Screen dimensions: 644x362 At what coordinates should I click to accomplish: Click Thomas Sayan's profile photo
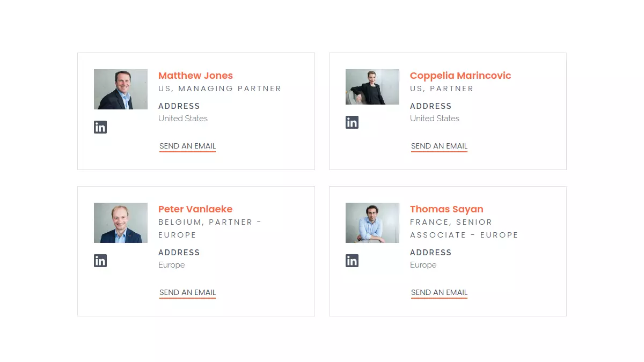click(x=372, y=223)
